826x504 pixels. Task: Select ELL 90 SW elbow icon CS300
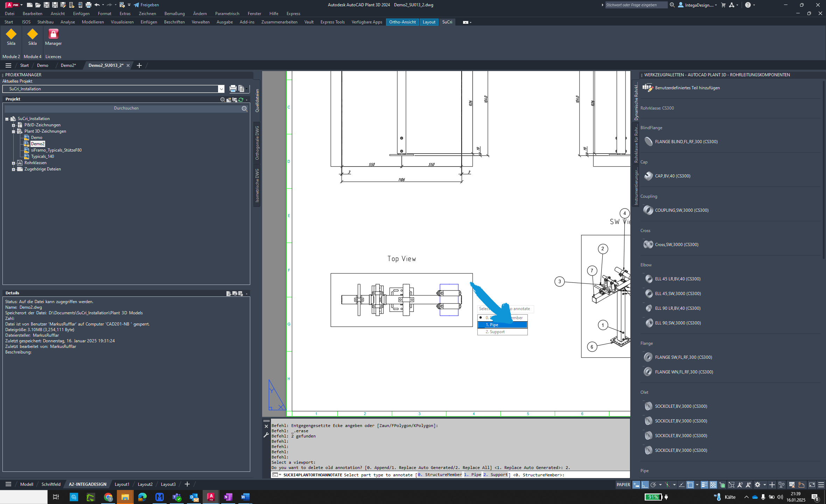[649, 323]
